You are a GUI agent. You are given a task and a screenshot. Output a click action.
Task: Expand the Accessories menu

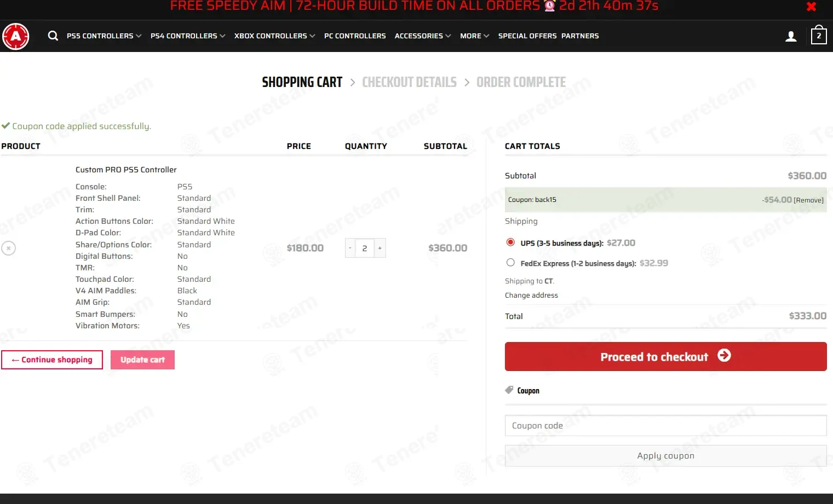click(x=423, y=36)
